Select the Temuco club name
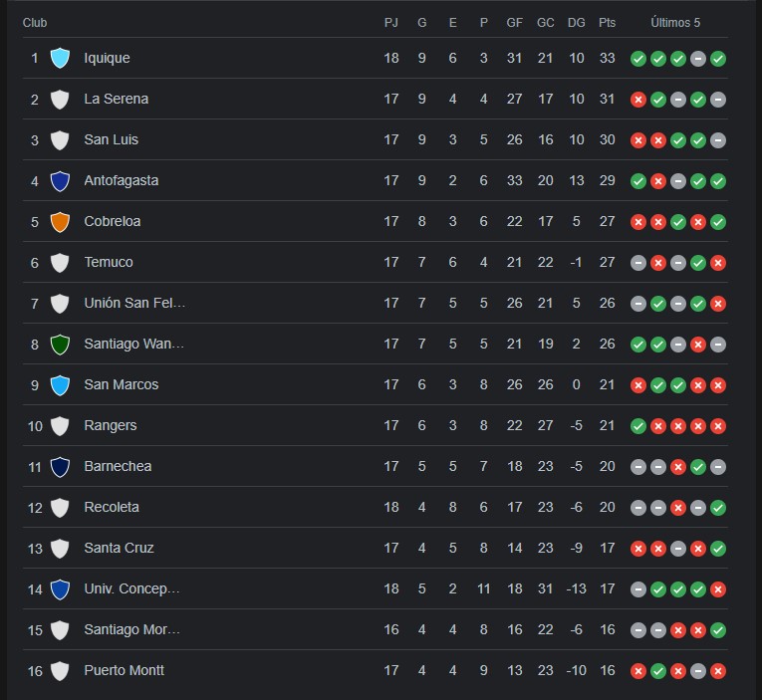This screenshot has width=762, height=700. [109, 262]
